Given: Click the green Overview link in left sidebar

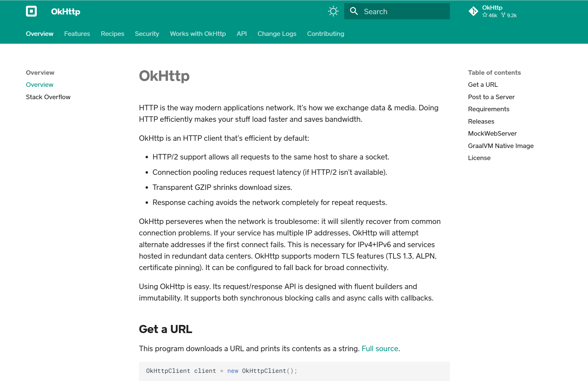Looking at the screenshot, I should pyautogui.click(x=39, y=85).
